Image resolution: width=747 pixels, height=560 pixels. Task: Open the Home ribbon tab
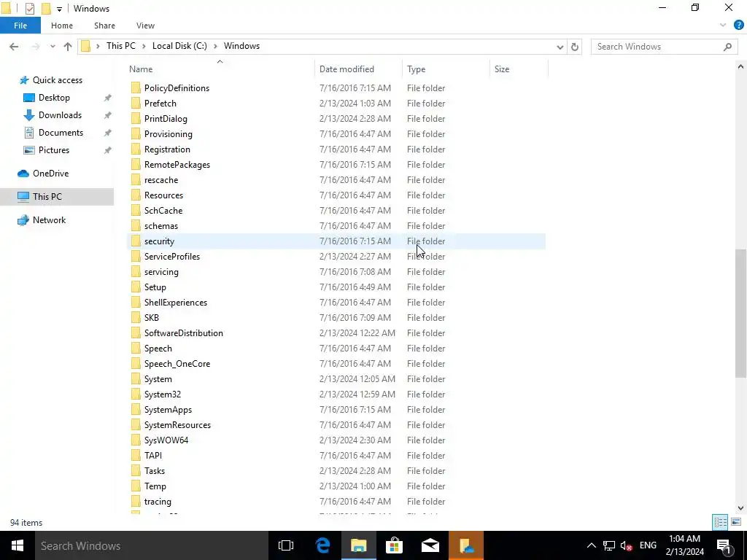click(x=62, y=26)
